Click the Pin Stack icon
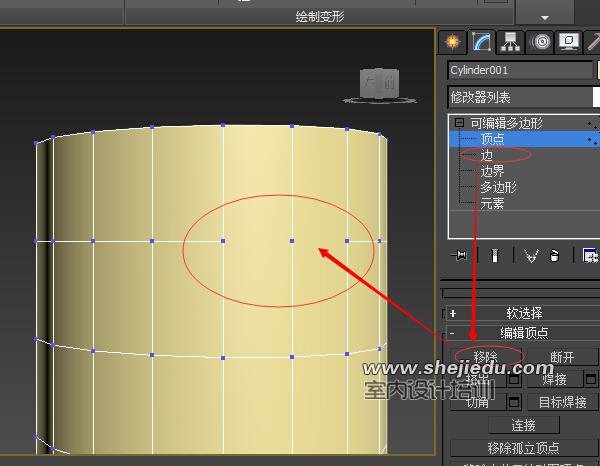 click(x=460, y=255)
